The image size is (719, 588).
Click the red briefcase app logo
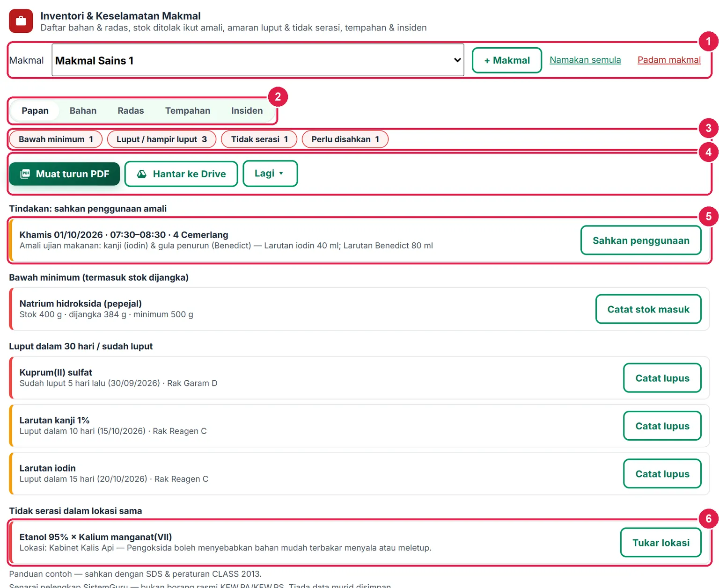click(21, 21)
